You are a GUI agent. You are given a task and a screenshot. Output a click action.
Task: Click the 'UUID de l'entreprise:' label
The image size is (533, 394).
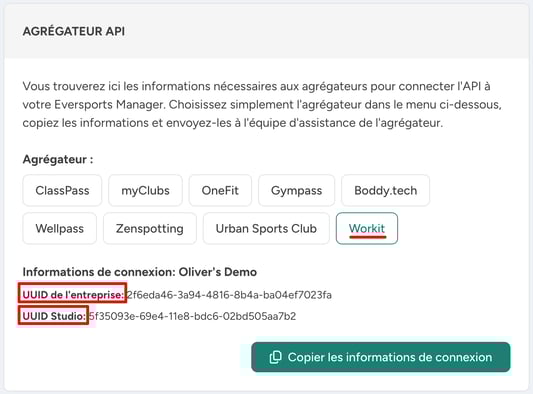click(73, 295)
